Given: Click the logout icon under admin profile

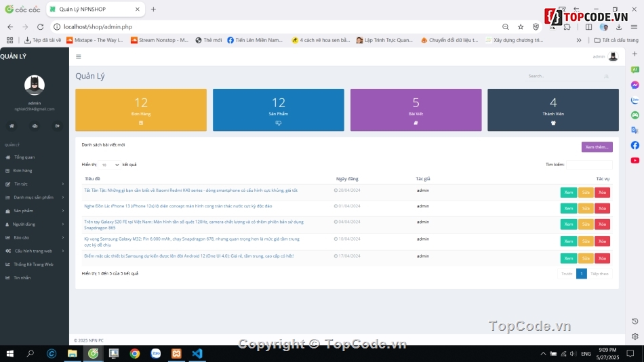Looking at the screenshot, I should click(x=58, y=125).
